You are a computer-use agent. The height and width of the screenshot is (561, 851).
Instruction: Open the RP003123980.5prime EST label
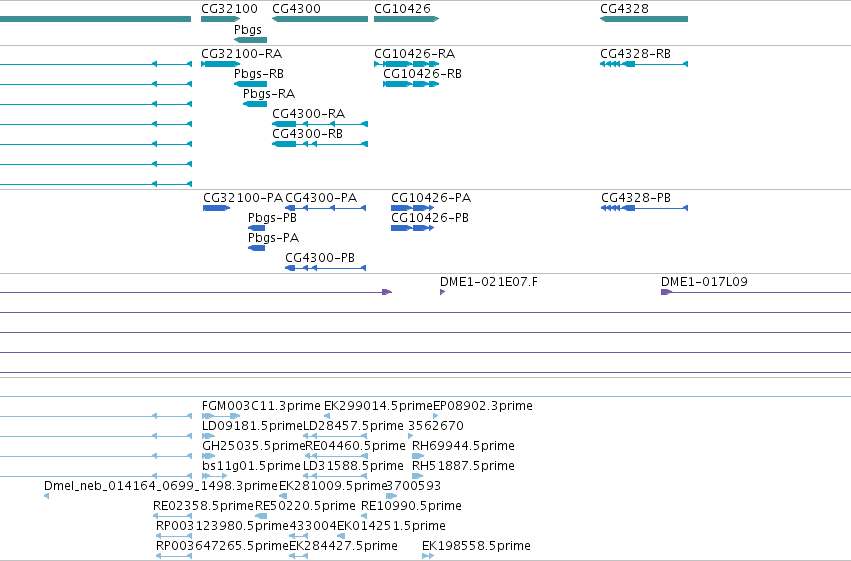(223, 526)
